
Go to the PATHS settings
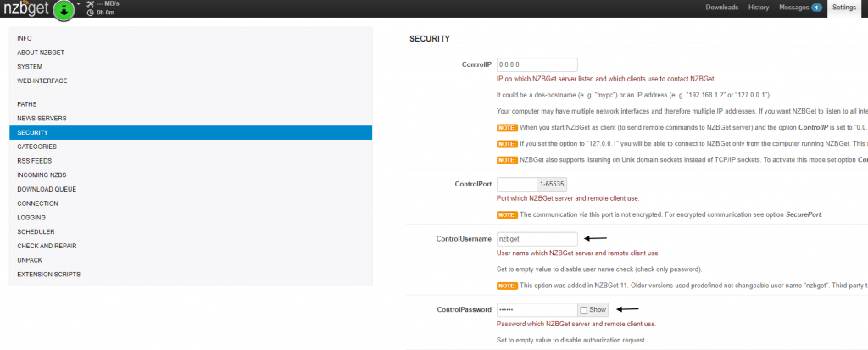[x=191, y=104]
